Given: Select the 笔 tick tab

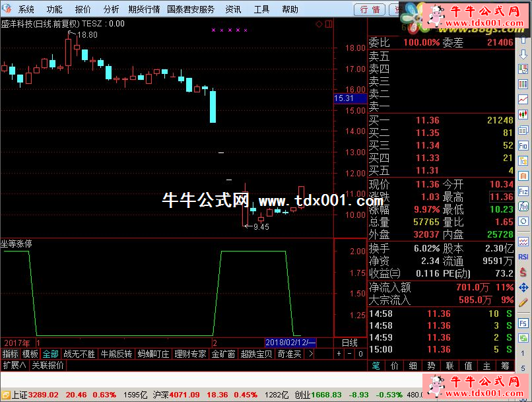Looking at the screenshot, I should pos(376,366).
